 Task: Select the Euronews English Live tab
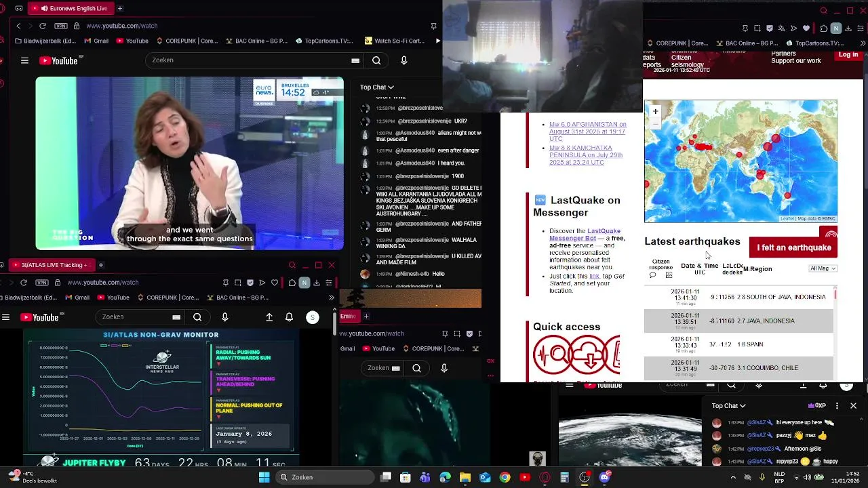(71, 8)
